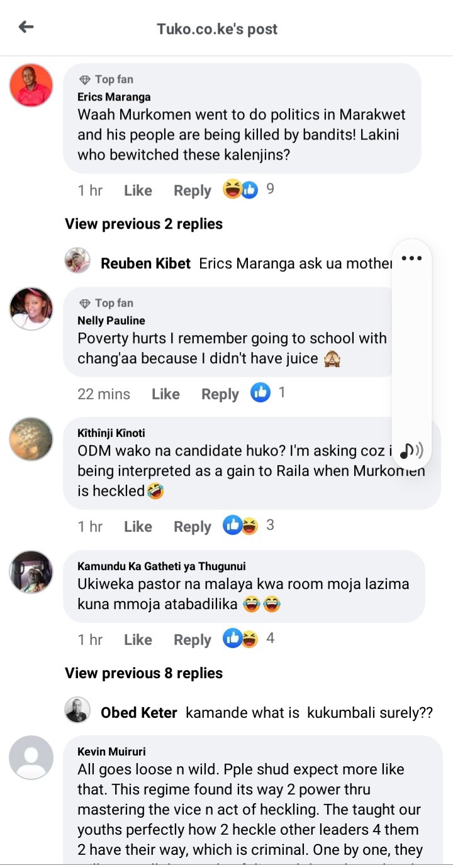Like Kîthînji Kînoti's ODM comment
This screenshot has height=868, width=453.
click(138, 527)
